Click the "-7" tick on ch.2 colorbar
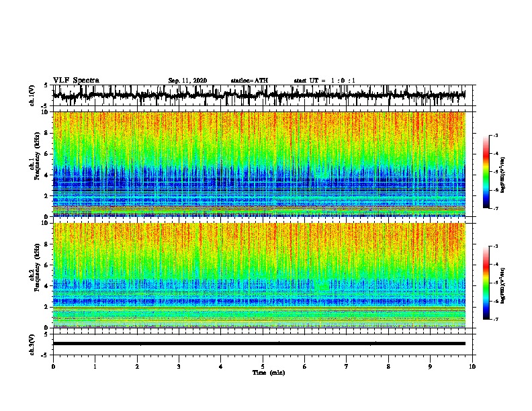 495,320
